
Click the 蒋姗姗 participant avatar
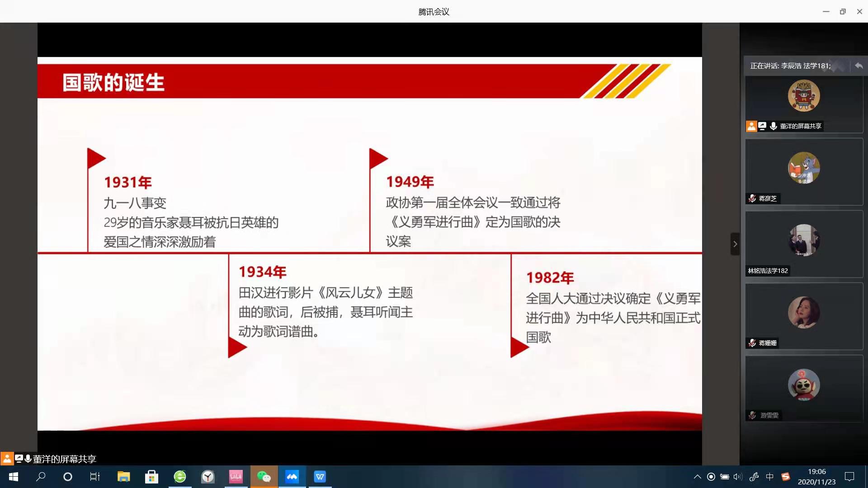click(x=804, y=312)
